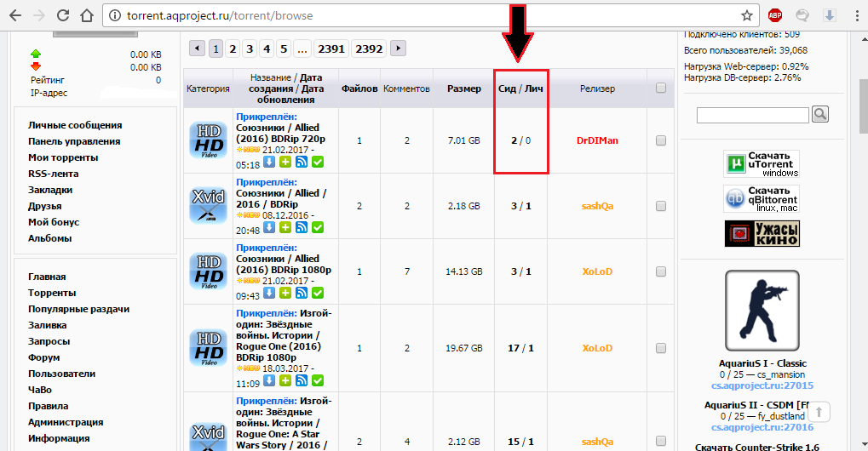
Task: Open page 5 of torrent list
Action: click(x=284, y=49)
